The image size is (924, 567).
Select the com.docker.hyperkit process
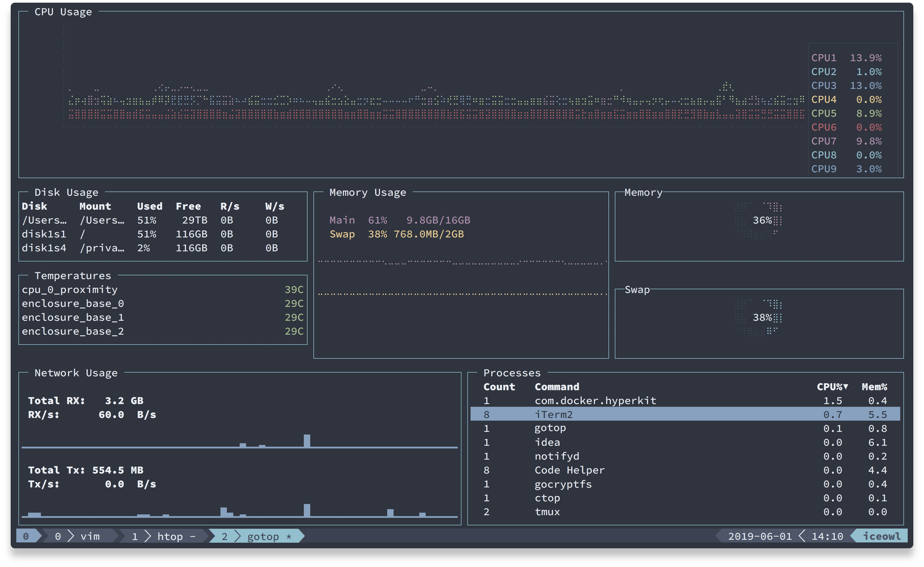[595, 401]
